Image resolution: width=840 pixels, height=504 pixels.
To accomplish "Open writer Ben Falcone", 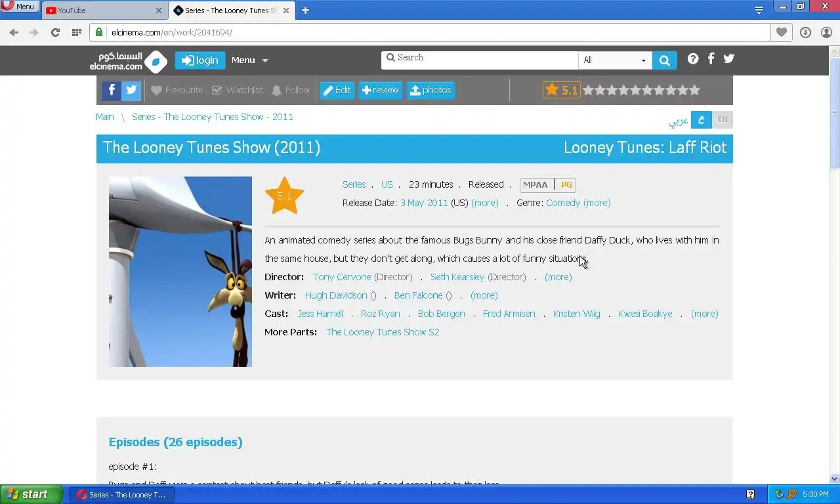I will click(x=419, y=295).
